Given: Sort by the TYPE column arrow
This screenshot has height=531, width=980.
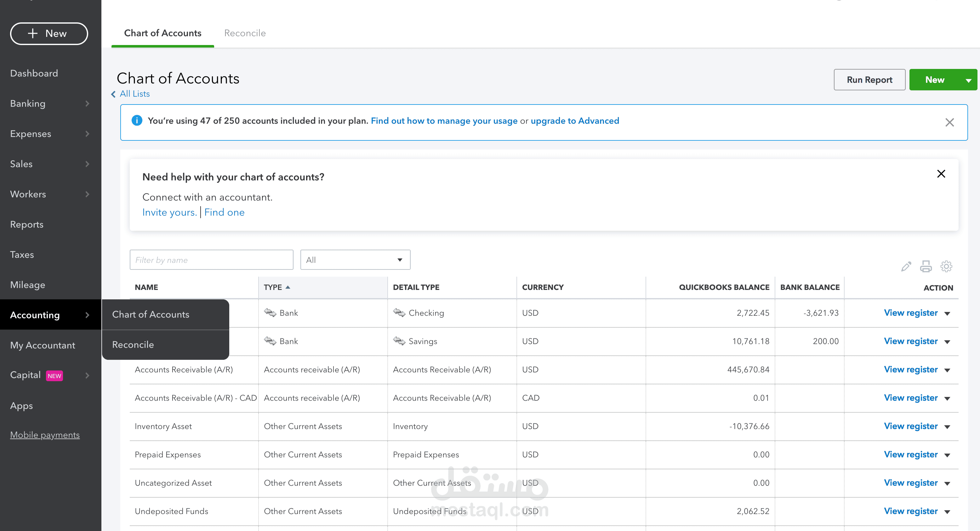Looking at the screenshot, I should coord(288,287).
